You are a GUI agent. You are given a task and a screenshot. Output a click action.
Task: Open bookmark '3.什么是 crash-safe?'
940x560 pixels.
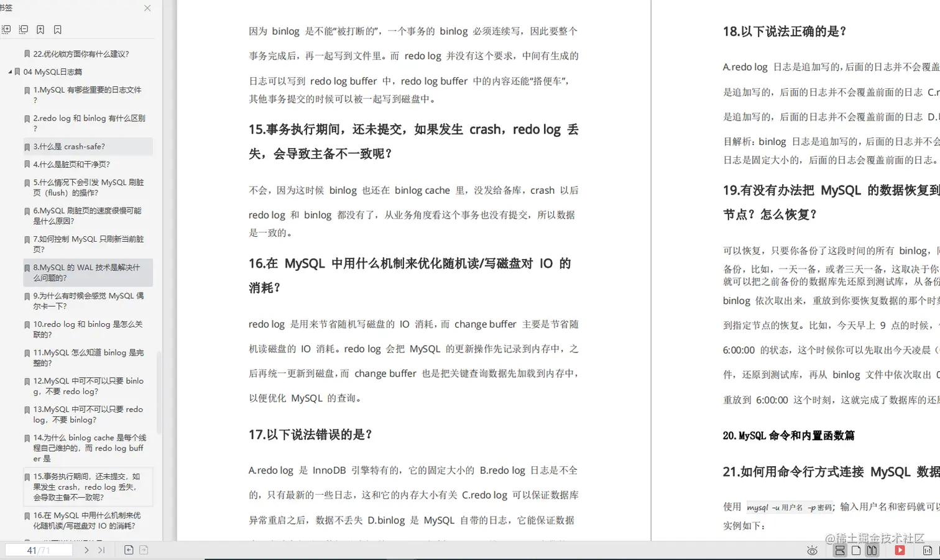click(69, 147)
